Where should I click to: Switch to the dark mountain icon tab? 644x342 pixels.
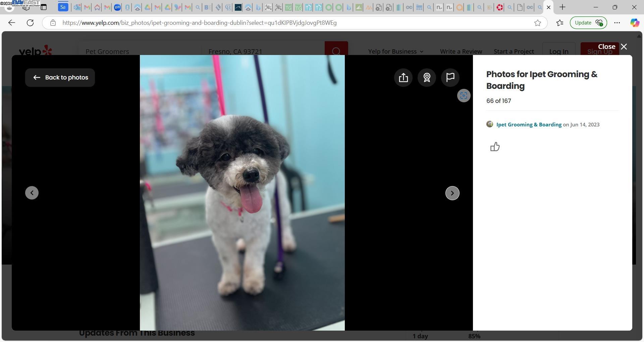coord(238,7)
